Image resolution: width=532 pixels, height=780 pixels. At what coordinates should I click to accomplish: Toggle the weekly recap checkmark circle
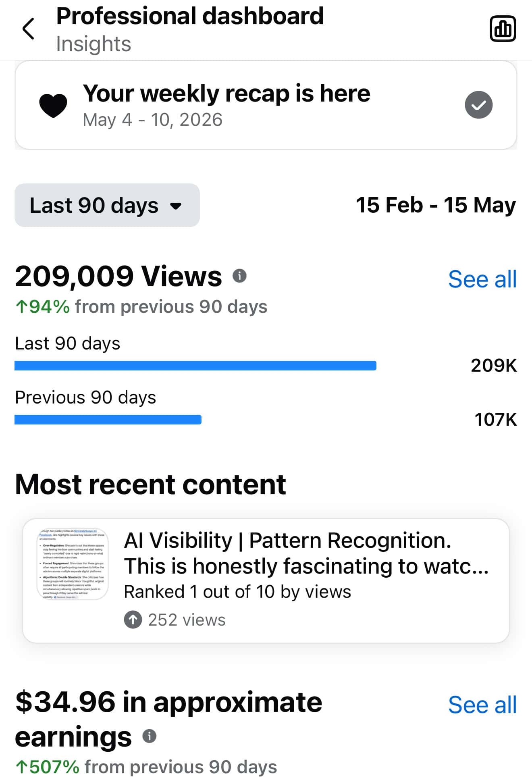click(x=478, y=105)
